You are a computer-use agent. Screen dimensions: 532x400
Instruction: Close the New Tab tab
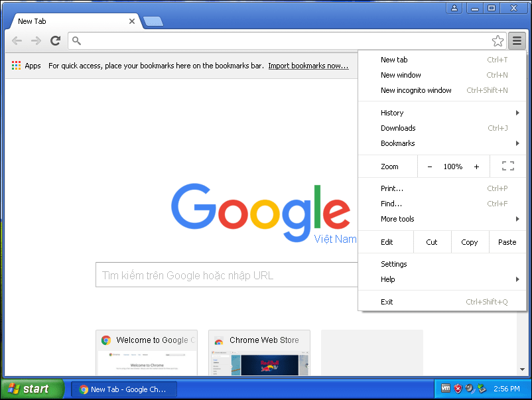coord(132,21)
